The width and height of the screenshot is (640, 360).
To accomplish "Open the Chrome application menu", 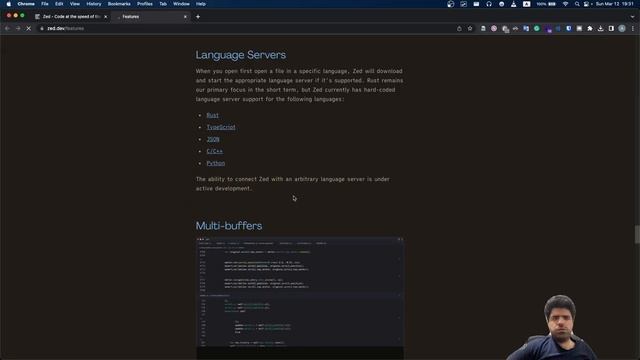I will pos(26,4).
